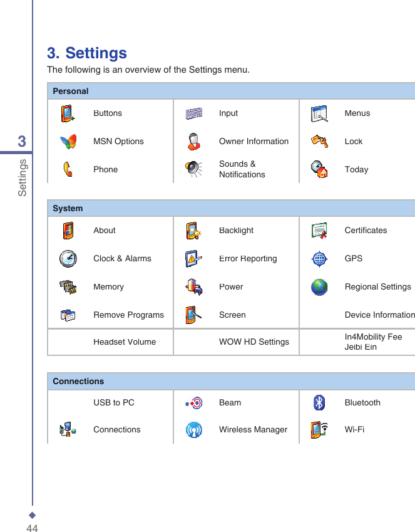
Task: Open the Menus icon
Action: point(319,113)
